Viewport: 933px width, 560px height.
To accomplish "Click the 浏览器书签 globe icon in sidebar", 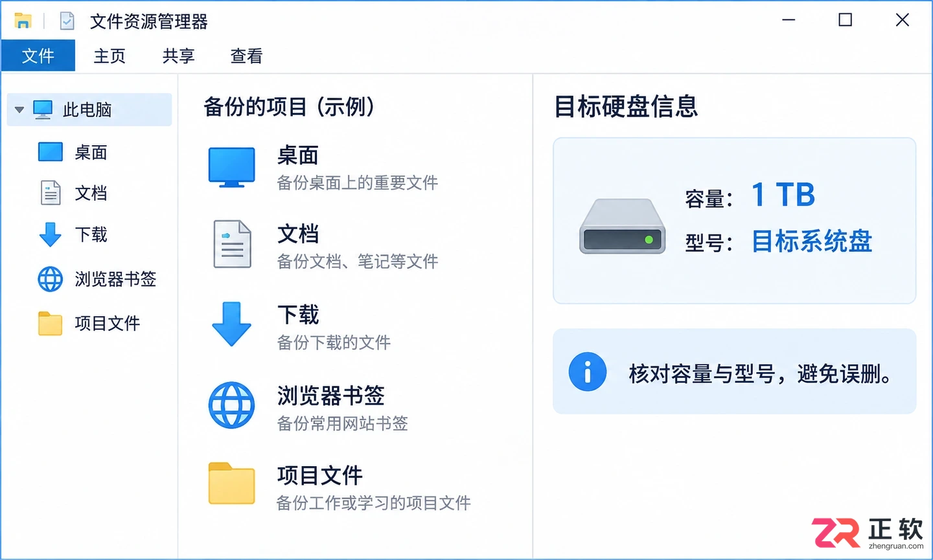I will [x=51, y=279].
